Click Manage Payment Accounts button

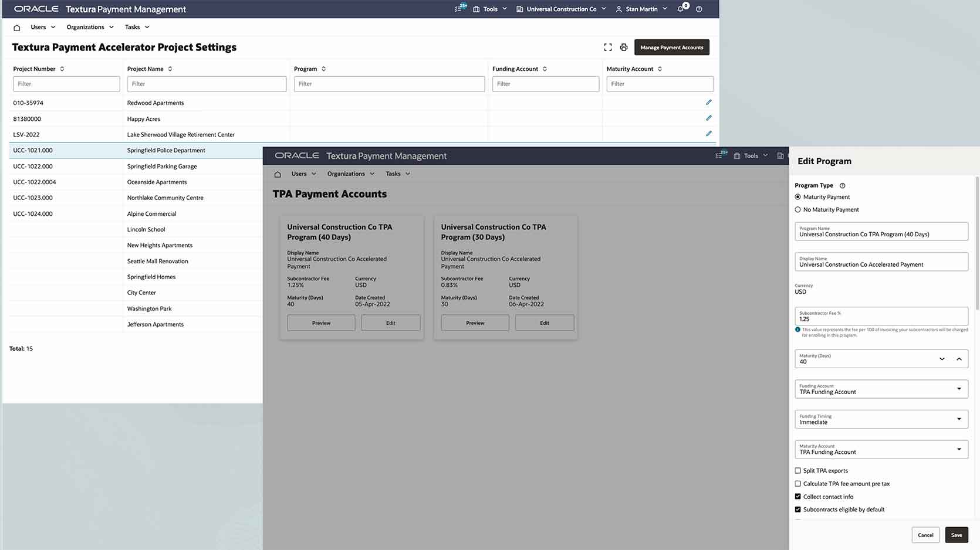coord(671,47)
